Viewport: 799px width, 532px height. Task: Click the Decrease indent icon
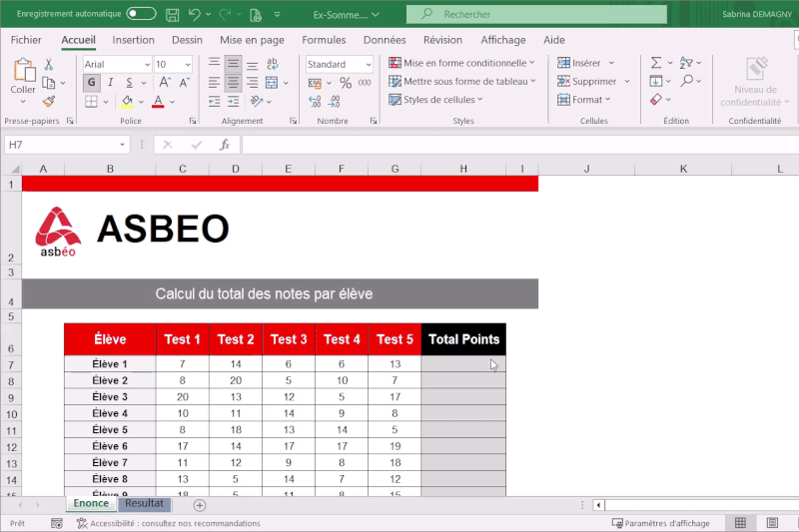(214, 101)
